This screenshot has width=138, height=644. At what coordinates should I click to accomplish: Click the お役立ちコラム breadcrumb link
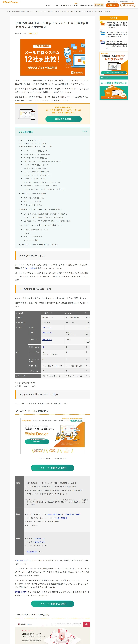[x=52, y=11]
